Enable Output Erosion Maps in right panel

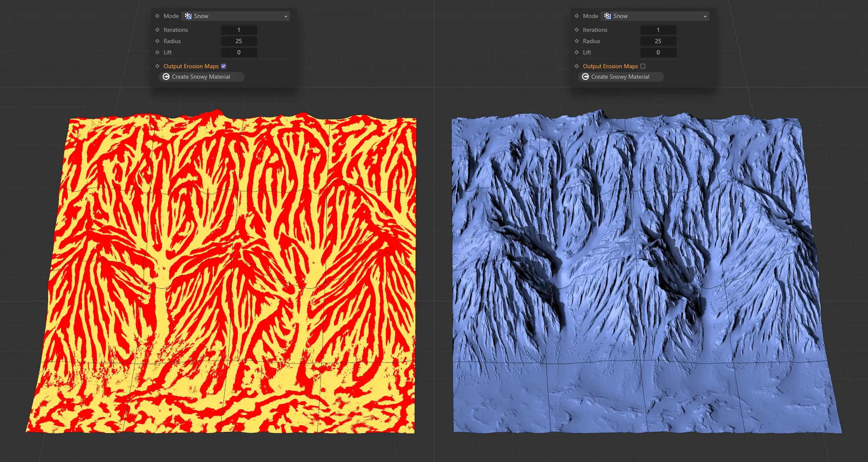point(643,66)
